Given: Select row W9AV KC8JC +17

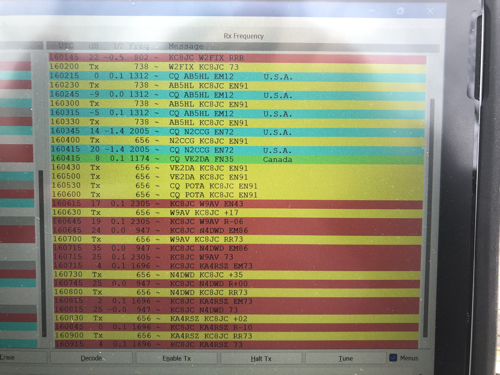Looking at the screenshot, I should tap(237, 213).
